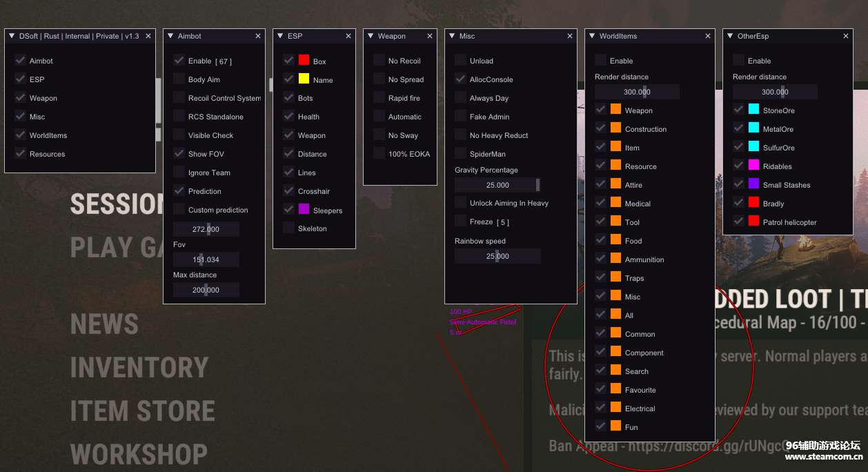Click the orange Medical color swatch
This screenshot has width=868, height=472.
[615, 203]
